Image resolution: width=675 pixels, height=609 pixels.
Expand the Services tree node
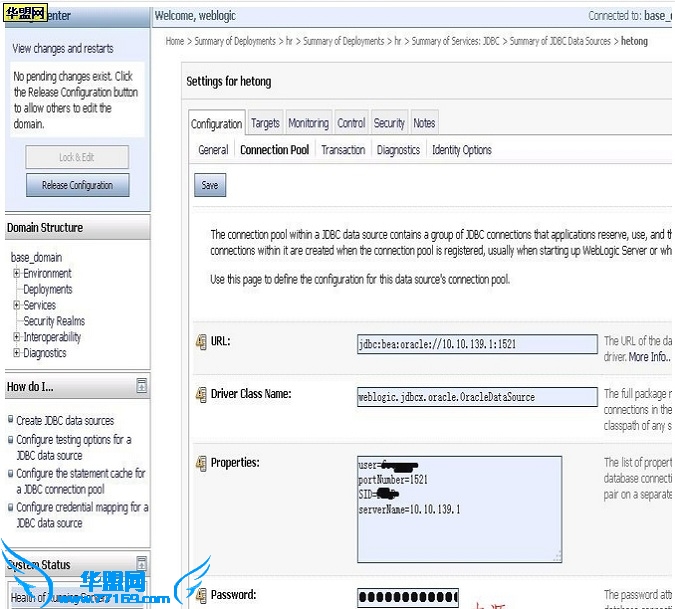(17, 306)
